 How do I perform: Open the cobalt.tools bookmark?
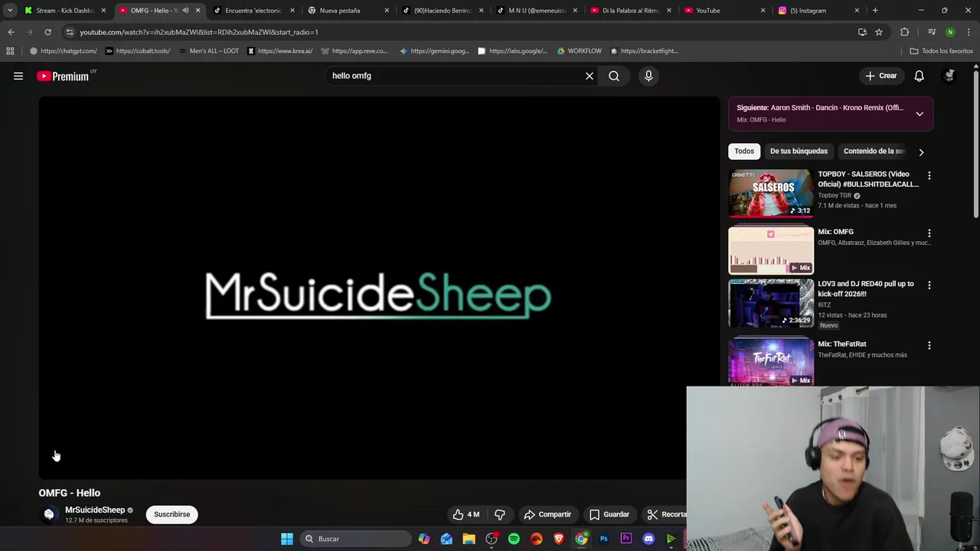138,51
